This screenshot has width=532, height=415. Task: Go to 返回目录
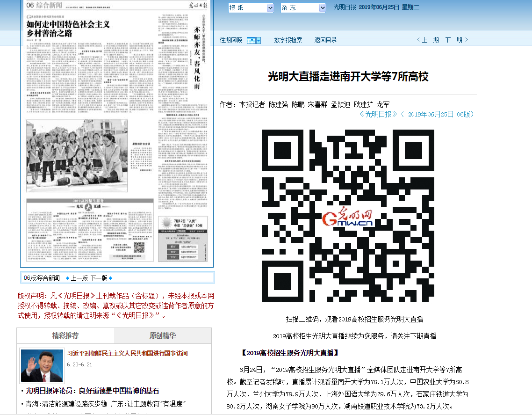[326, 40]
